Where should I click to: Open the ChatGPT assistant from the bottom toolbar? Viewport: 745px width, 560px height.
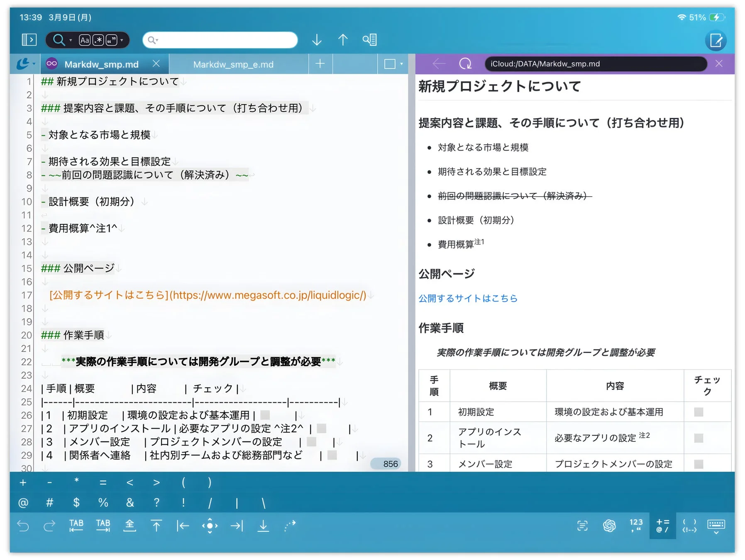point(608,526)
